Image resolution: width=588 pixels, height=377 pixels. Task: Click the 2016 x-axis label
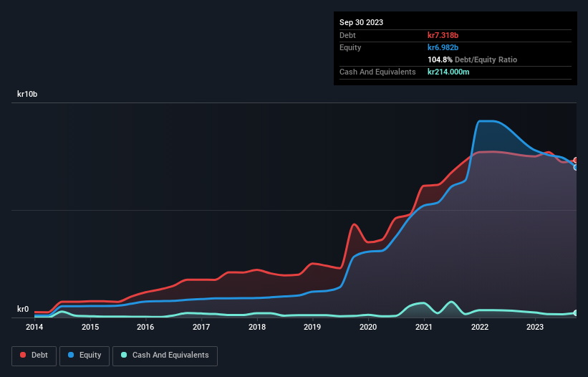pyautogui.click(x=145, y=327)
